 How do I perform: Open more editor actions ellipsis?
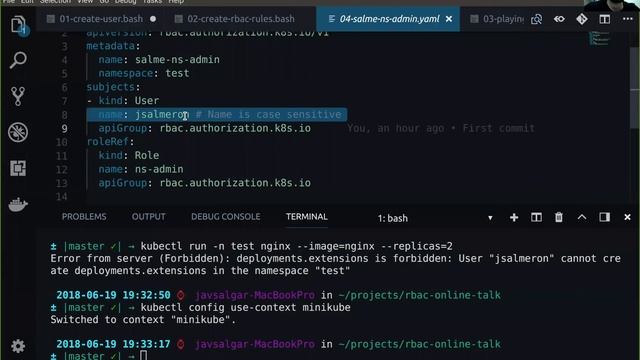tap(627, 19)
